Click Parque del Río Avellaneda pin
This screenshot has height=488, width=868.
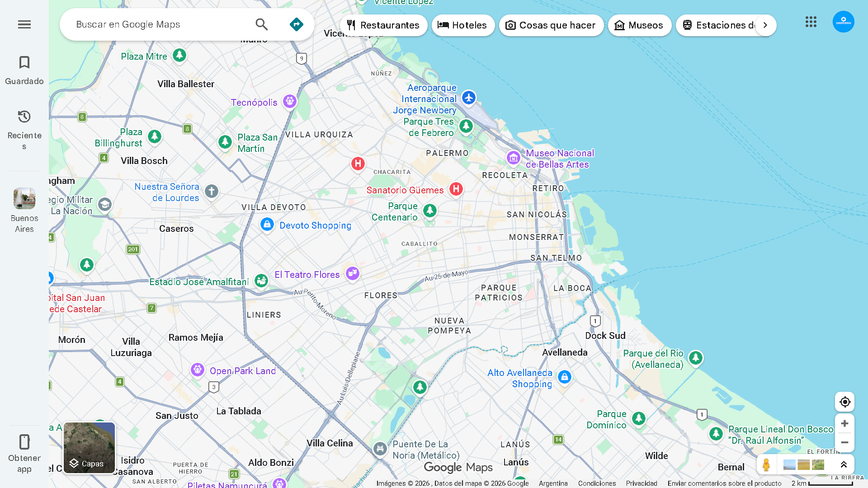pos(696,358)
